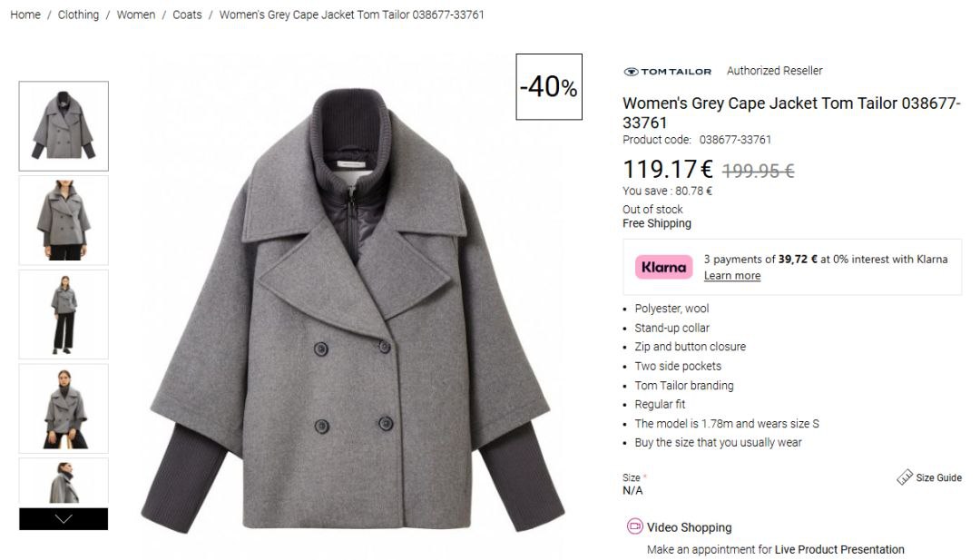
Task: Click the Video Shopping camera icon
Action: coord(635,526)
